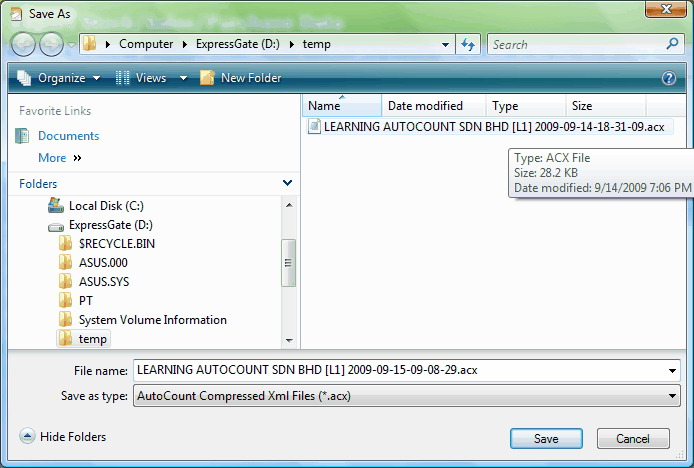
Task: Select the ASUS.000 folder
Action: [103, 263]
